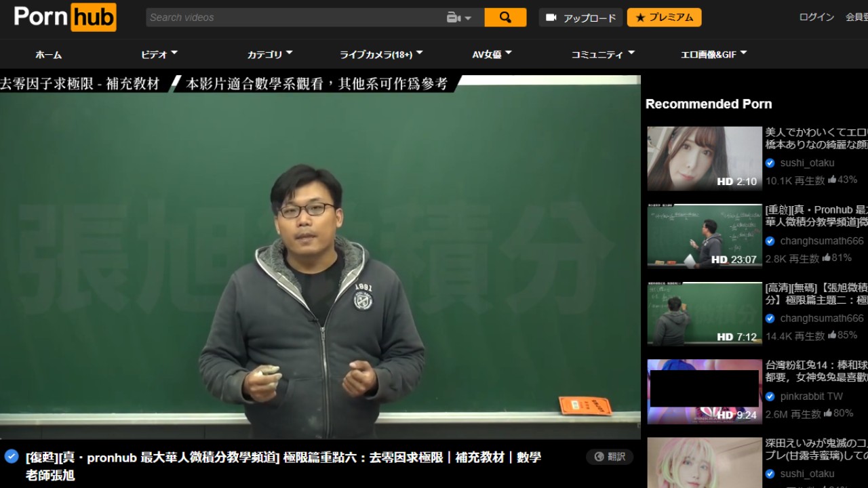Screen dimensions: 868x488
Task: Click the site logo in header
Action: [x=65, y=17]
